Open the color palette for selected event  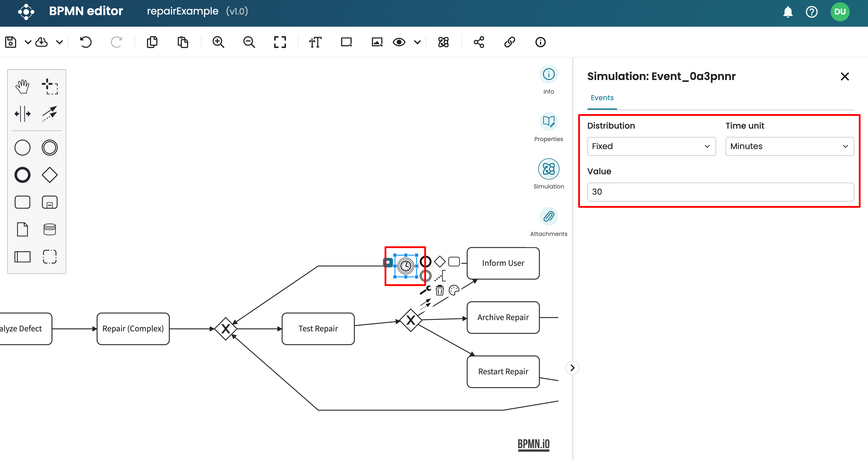coord(454,290)
